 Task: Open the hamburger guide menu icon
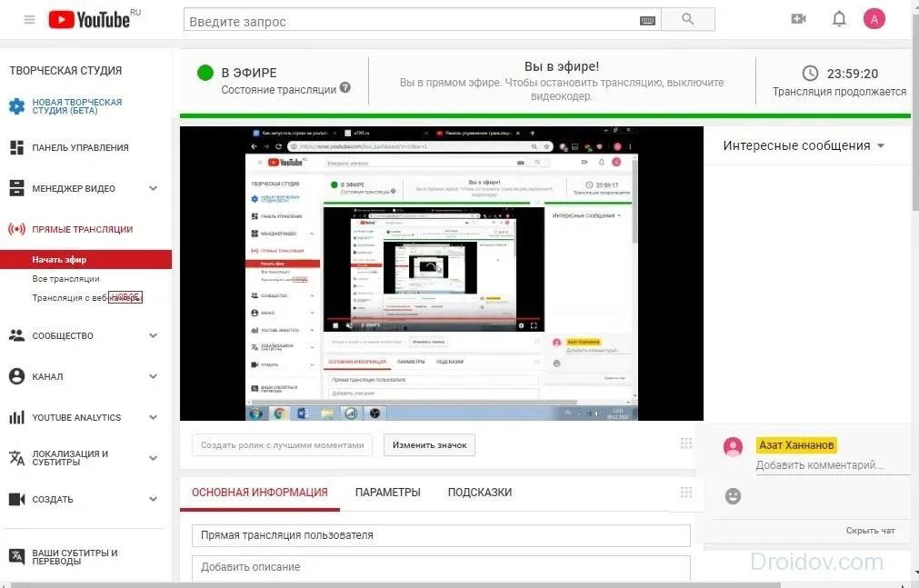pyautogui.click(x=29, y=20)
